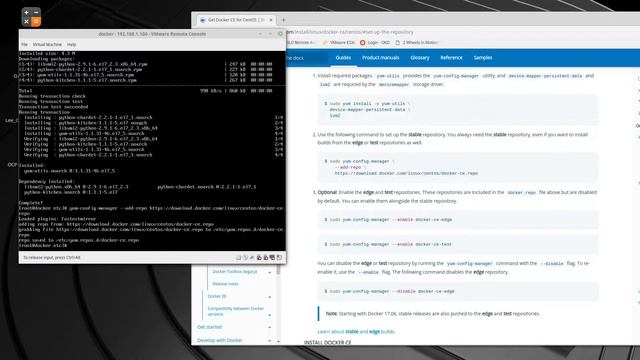Expand the Develop with Docker arrow
This screenshot has height=360, width=640.
[x=269, y=340]
